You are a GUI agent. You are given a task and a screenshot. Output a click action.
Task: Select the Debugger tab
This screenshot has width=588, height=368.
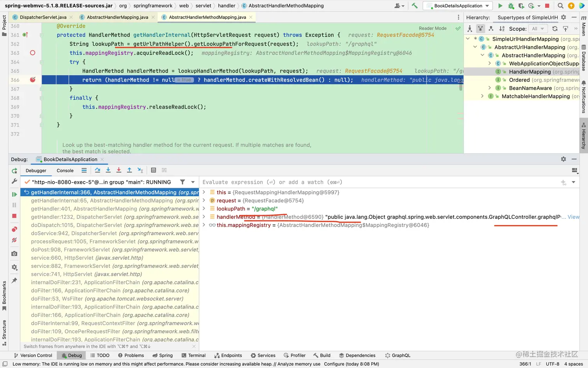[36, 171]
